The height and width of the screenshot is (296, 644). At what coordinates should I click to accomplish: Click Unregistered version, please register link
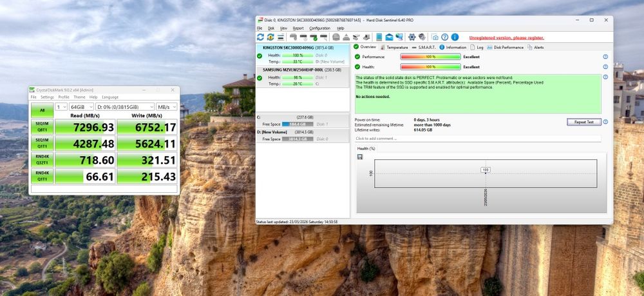[506, 37]
